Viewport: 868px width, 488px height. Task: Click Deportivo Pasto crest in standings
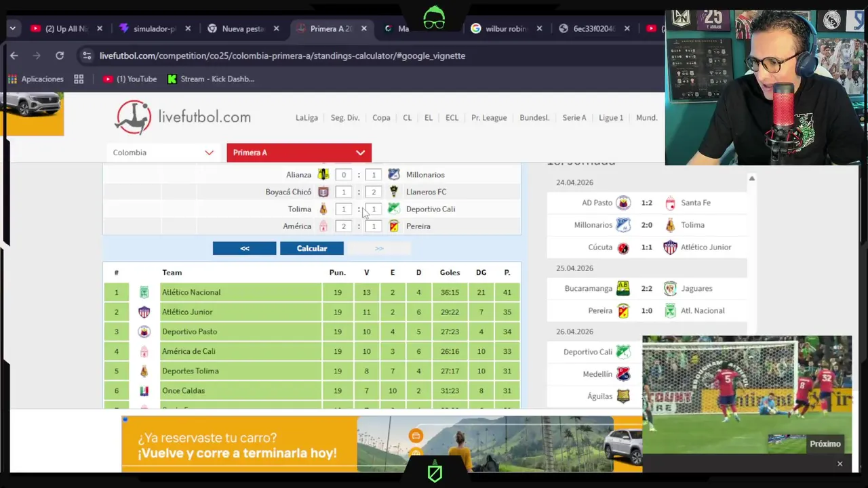144,331
